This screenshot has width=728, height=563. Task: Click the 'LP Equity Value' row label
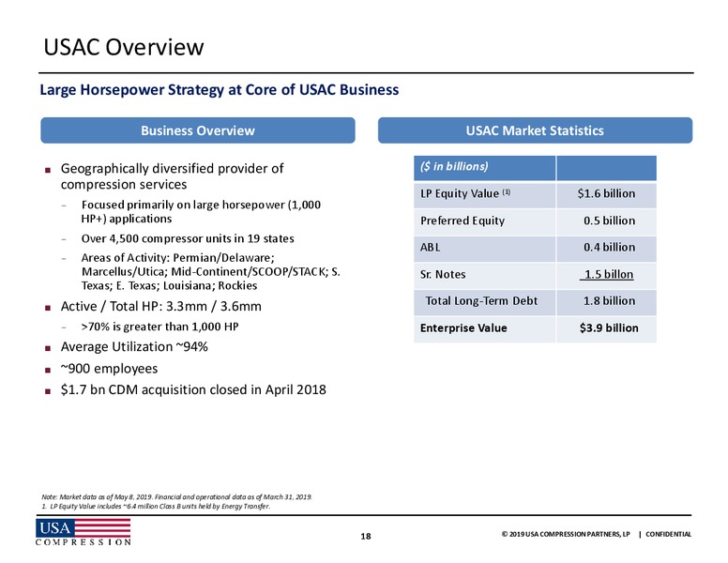click(465, 193)
